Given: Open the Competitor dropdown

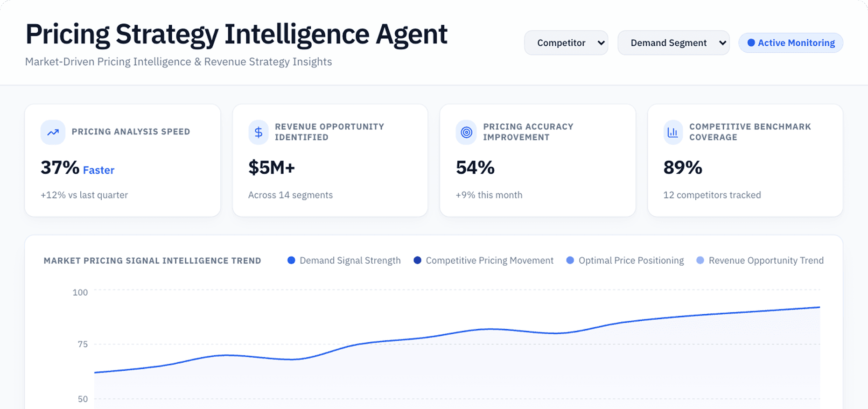Looking at the screenshot, I should point(566,42).
